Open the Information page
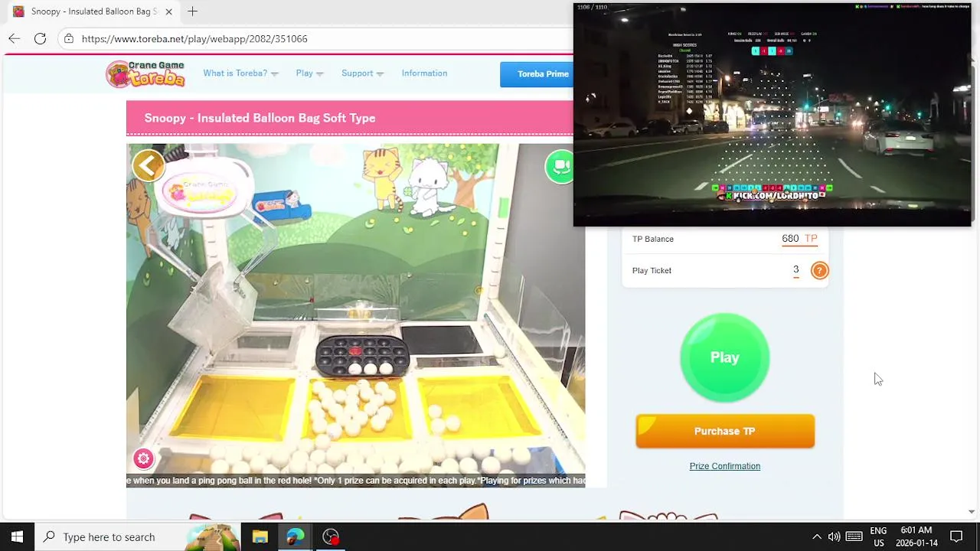Image resolution: width=980 pixels, height=551 pixels. pos(424,73)
